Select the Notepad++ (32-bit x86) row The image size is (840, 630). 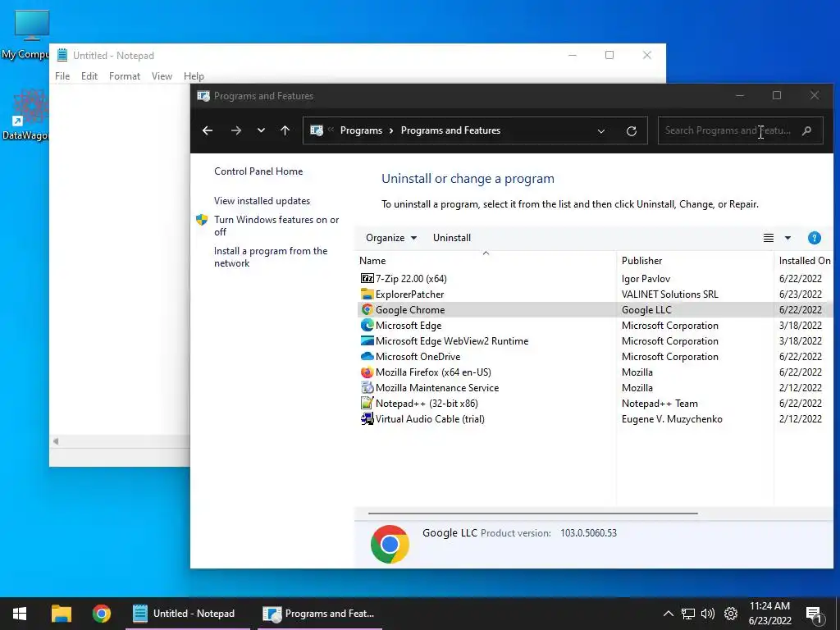point(595,403)
